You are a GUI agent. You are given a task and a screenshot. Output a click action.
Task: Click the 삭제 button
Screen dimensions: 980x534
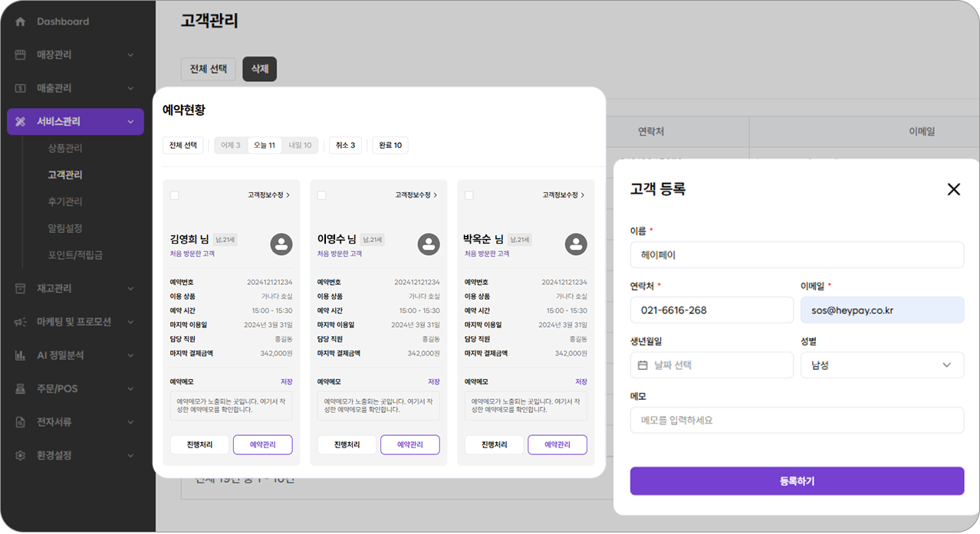[x=259, y=69]
